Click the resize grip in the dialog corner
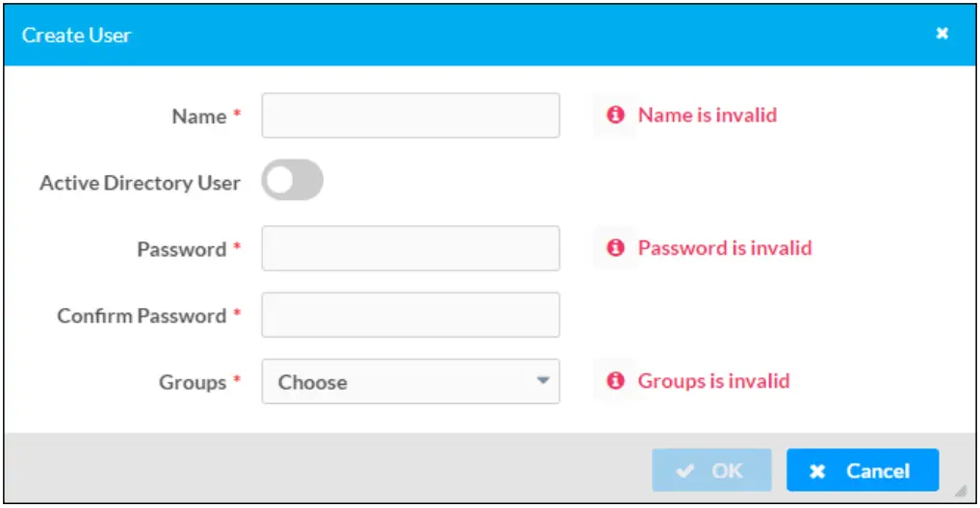Viewport: 980px width, 508px height. (x=960, y=491)
